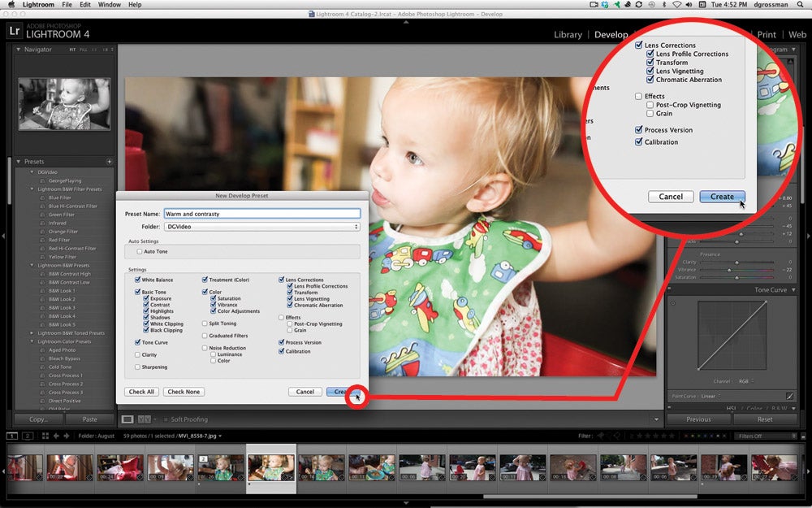Enable the Noise Reduction checkbox
The height and width of the screenshot is (508, 812).
click(x=205, y=349)
